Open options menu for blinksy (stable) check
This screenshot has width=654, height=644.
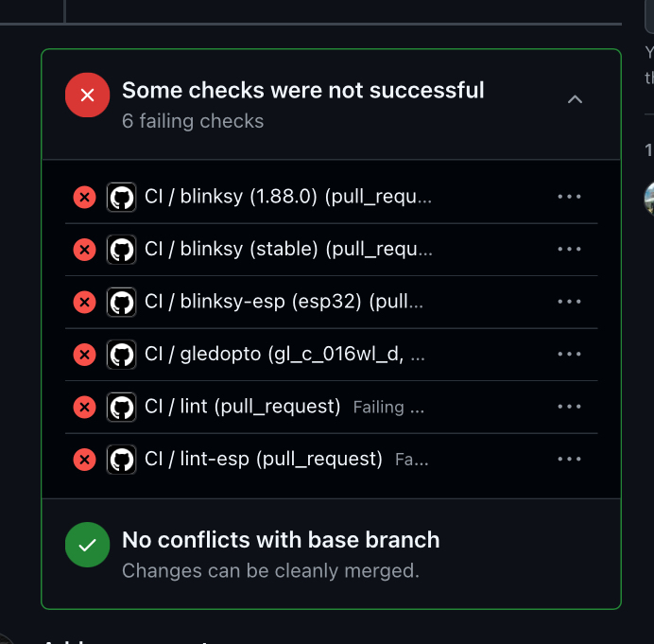569,250
